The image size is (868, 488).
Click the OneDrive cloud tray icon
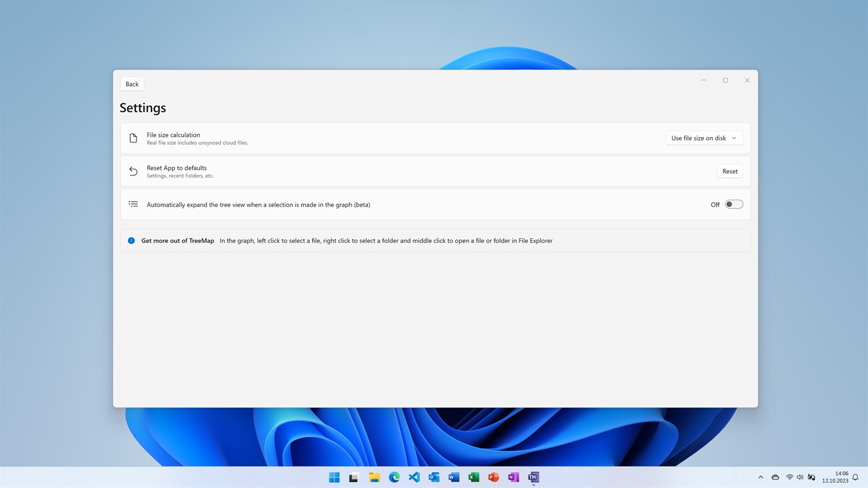click(775, 477)
